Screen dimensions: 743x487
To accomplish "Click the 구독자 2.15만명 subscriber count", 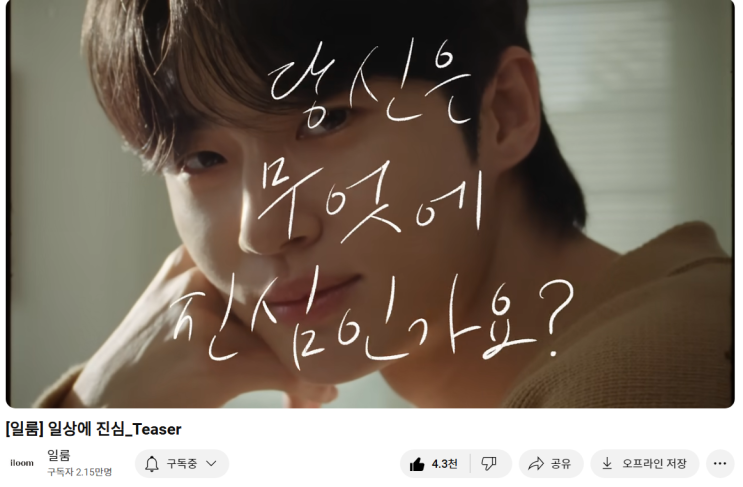I will tap(80, 472).
